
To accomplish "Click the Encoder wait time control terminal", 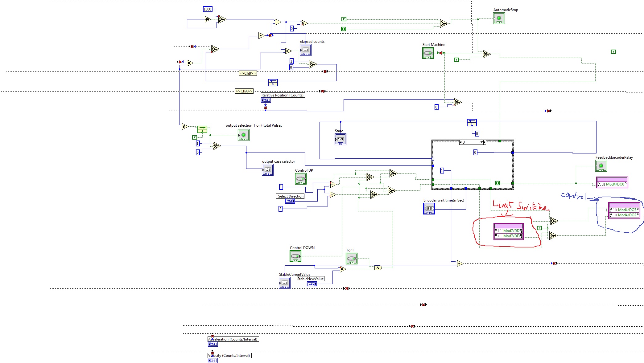I will (429, 209).
